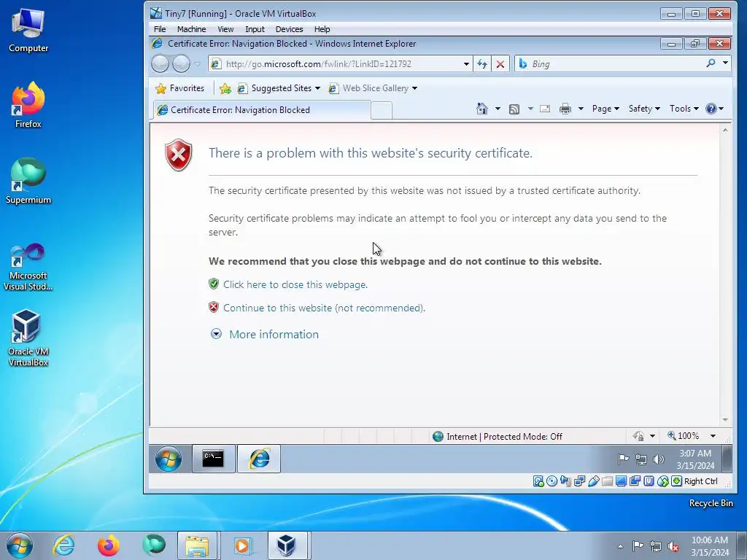Click the VirtualBox optical disk indicator icon
Screen dimensions: 747x560
click(551, 481)
